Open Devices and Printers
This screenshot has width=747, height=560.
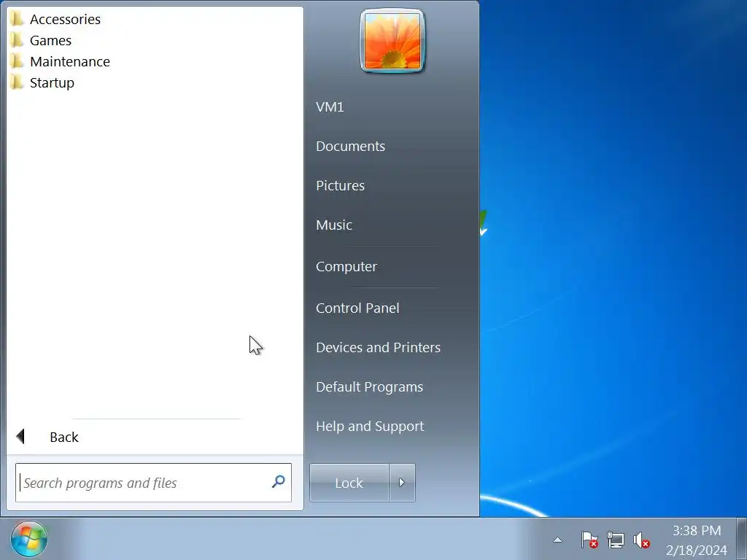[379, 348]
